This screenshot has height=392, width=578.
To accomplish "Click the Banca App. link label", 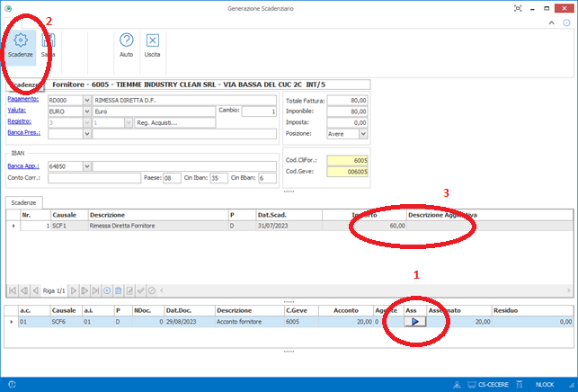I will point(23,166).
